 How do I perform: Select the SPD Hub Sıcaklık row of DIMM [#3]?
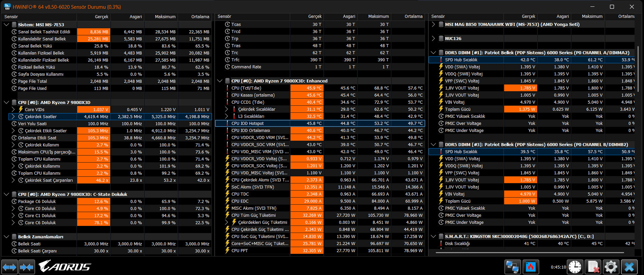[532, 152]
